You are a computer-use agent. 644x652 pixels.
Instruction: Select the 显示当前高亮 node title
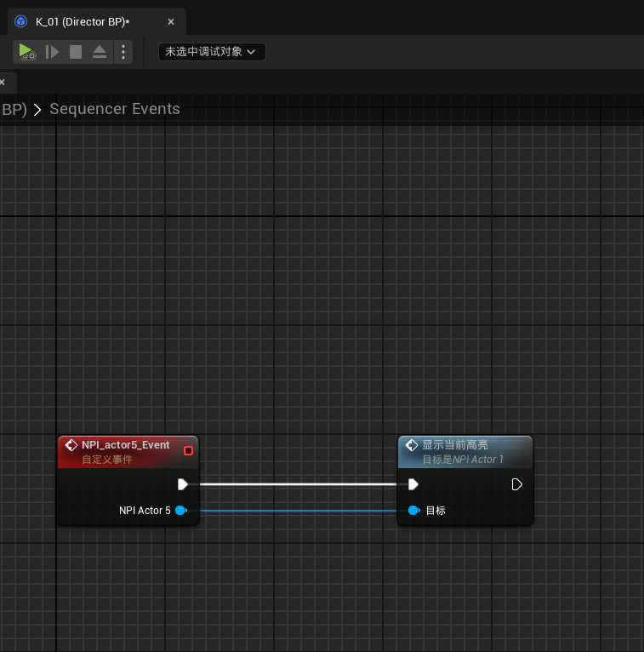455,445
